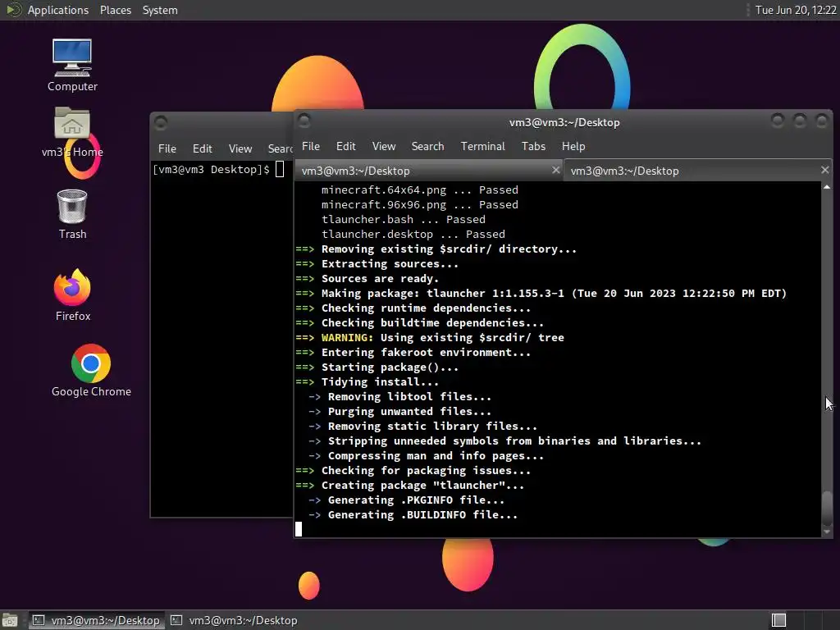The height and width of the screenshot is (630, 840).
Task: Open the Edit menu in front terminal
Action: (x=345, y=146)
